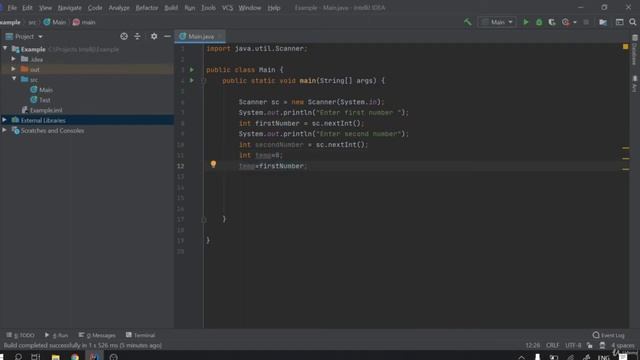
Task: Open the TODO tool window
Action: point(20,335)
